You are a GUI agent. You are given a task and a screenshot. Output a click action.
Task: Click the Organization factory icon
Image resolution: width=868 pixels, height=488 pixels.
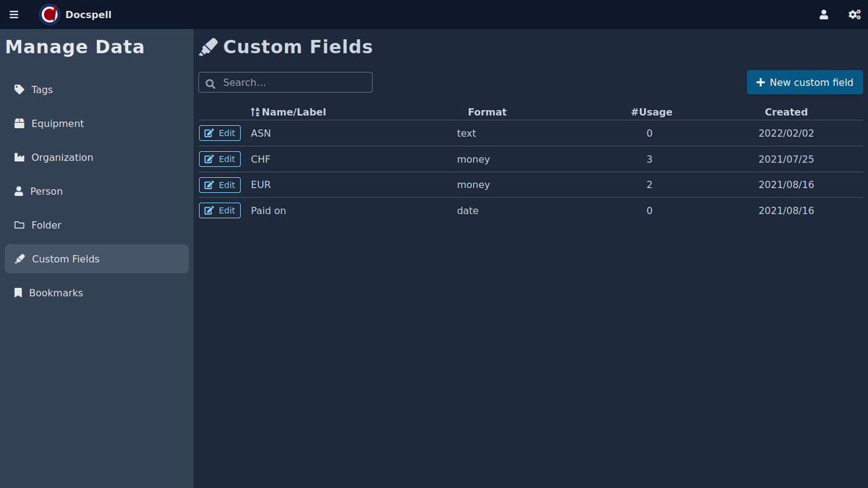20,158
